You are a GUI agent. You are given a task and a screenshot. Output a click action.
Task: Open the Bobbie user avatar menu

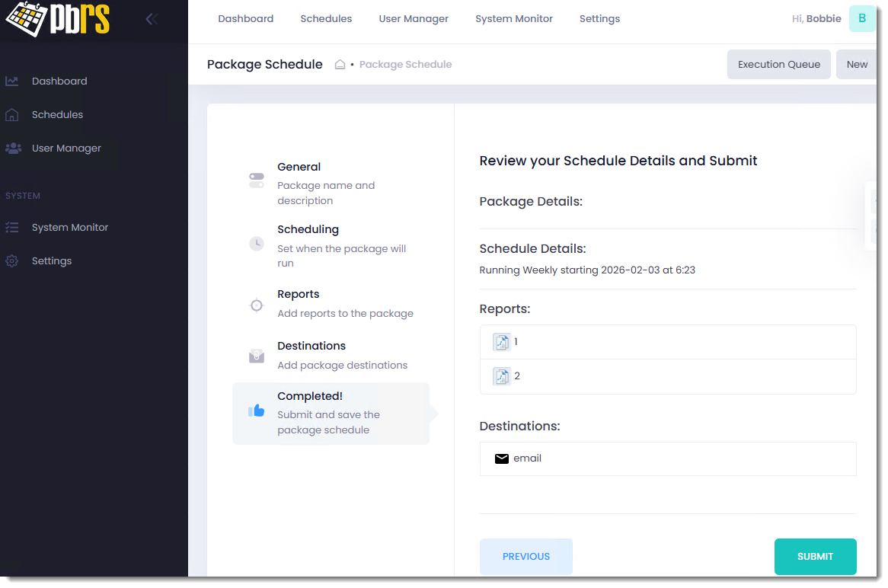click(x=861, y=19)
